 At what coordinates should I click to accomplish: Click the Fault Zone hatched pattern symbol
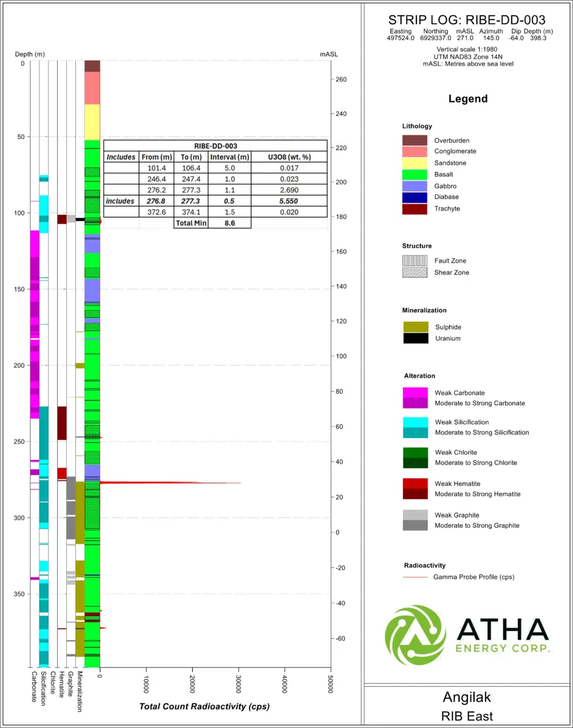pos(415,260)
